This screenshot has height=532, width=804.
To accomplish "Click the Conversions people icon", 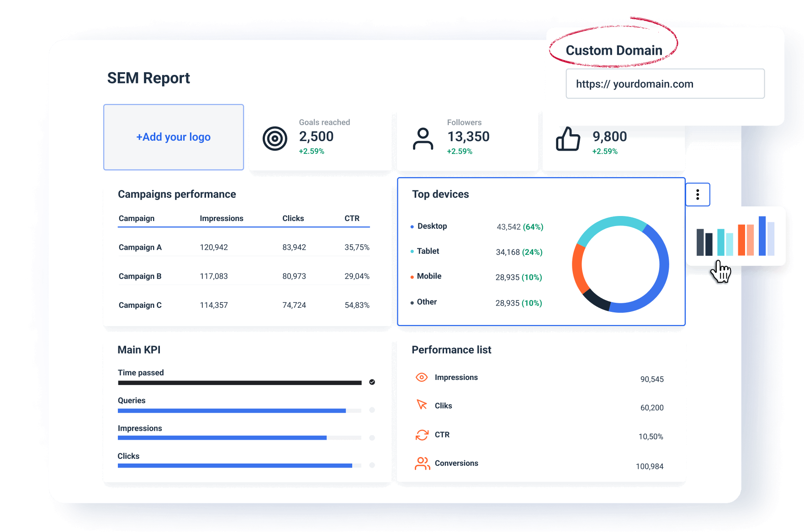I will (422, 464).
